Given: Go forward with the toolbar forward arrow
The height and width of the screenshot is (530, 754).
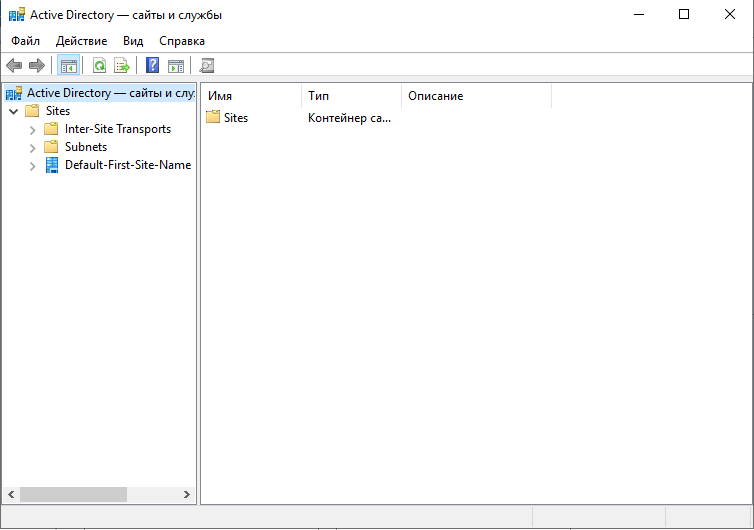Looking at the screenshot, I should tap(37, 65).
